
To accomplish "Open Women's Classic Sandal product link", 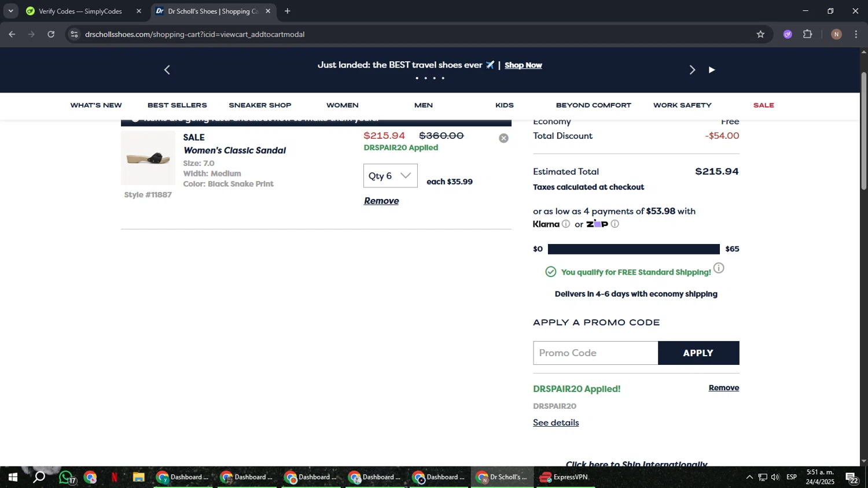I will pos(234,150).
